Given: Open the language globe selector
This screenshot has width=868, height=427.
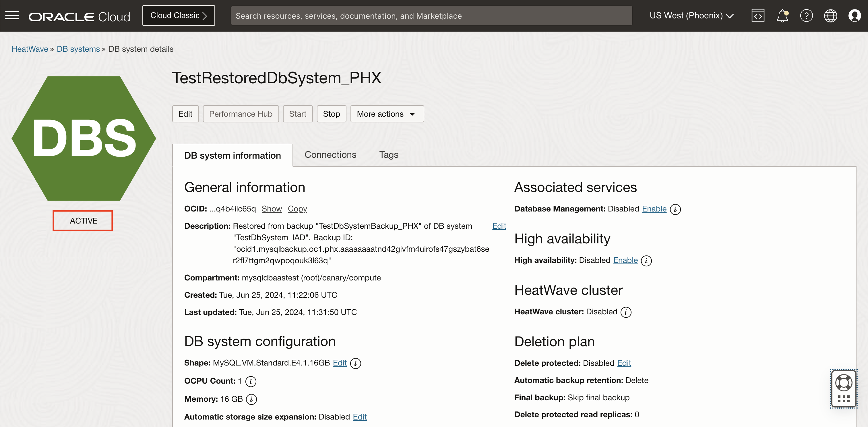Looking at the screenshot, I should pyautogui.click(x=831, y=16).
